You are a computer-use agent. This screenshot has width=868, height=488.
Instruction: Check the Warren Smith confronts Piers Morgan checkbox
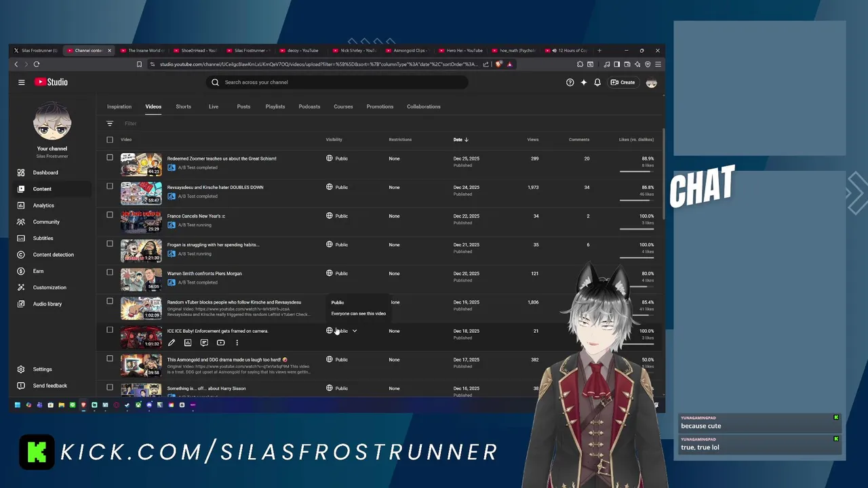110,272
